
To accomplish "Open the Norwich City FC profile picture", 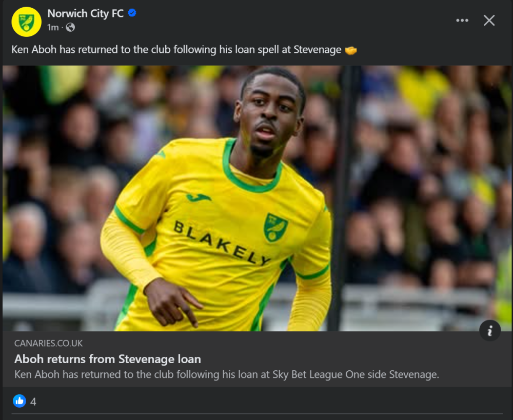I will pyautogui.click(x=26, y=22).
